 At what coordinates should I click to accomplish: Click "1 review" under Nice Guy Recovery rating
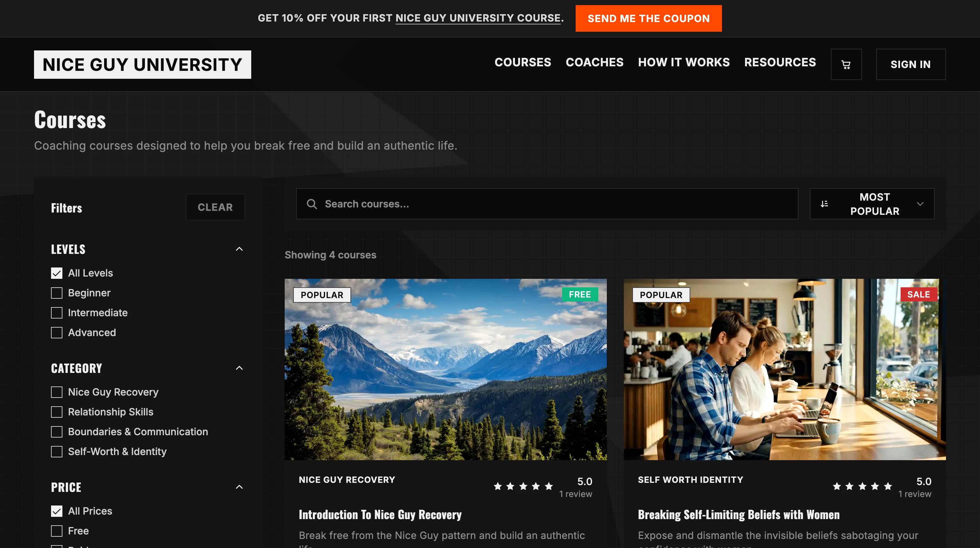pos(576,494)
